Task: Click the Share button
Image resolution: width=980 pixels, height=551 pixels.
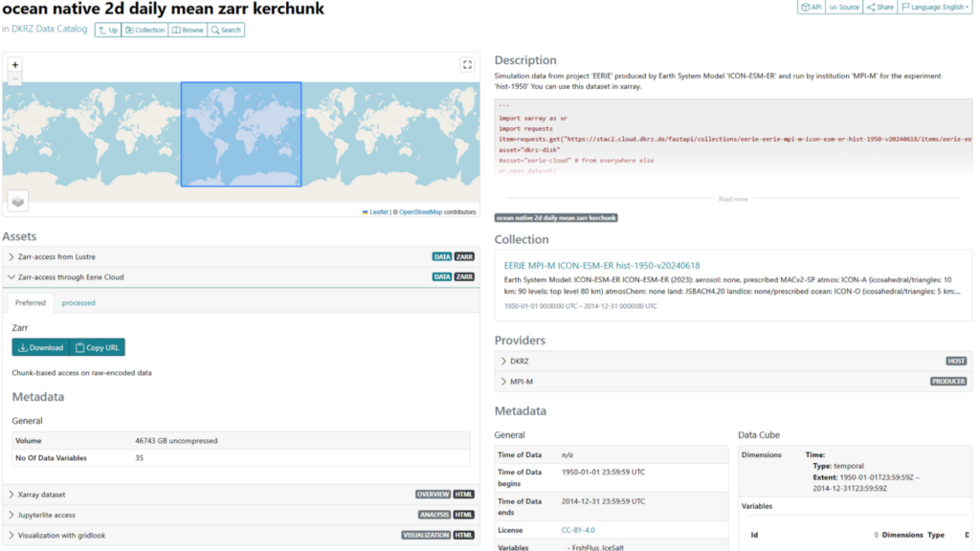Action: (880, 7)
